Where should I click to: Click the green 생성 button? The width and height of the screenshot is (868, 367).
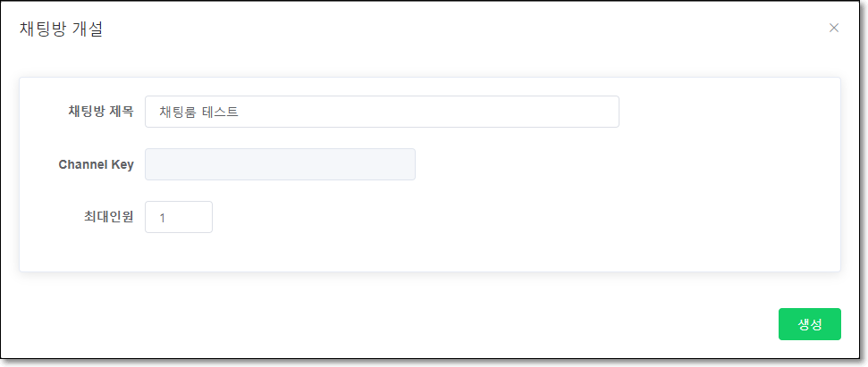[809, 324]
